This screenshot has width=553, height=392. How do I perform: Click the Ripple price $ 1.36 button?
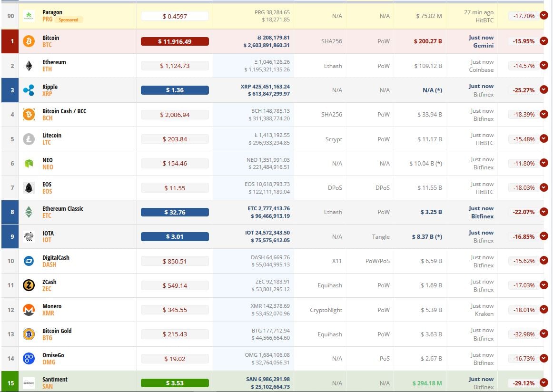click(x=175, y=90)
